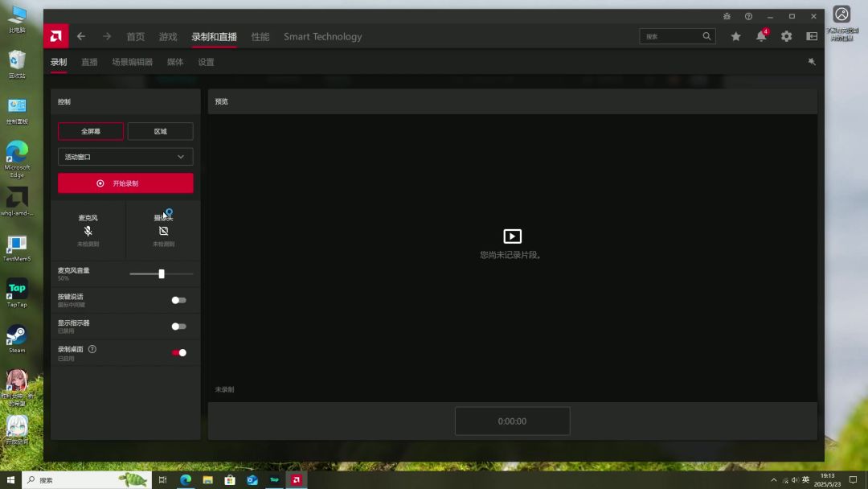Click the muted microphone icon

pyautogui.click(x=88, y=231)
